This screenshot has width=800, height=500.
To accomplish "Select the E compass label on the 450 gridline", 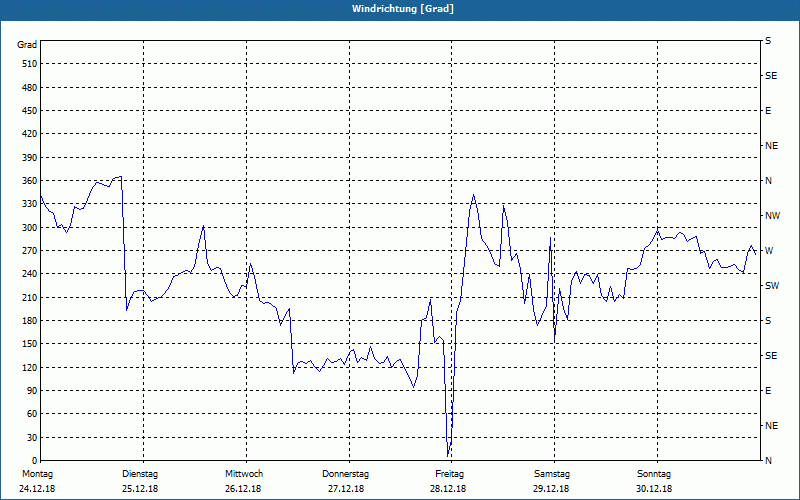I will coord(768,111).
